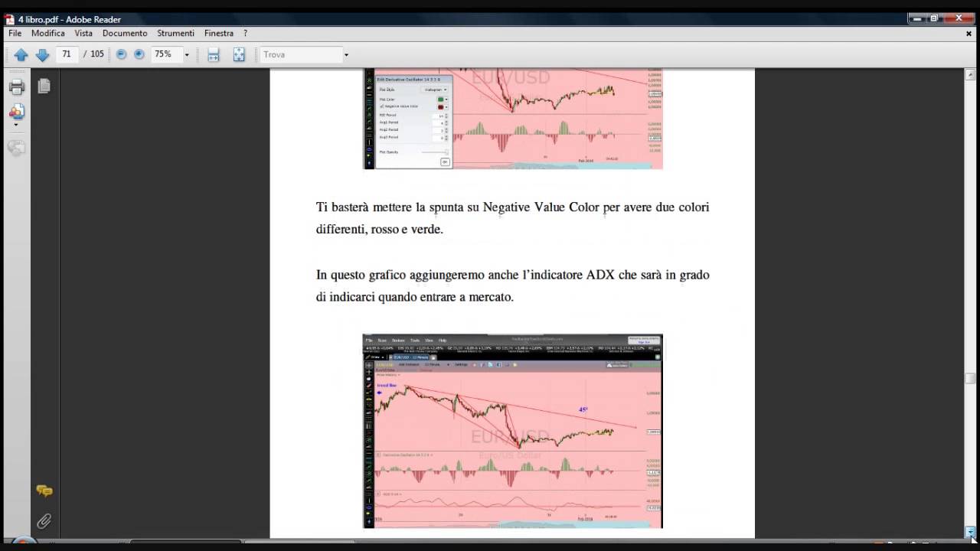Close the document with black X button
Viewport: 980px width, 551px height.
click(969, 34)
